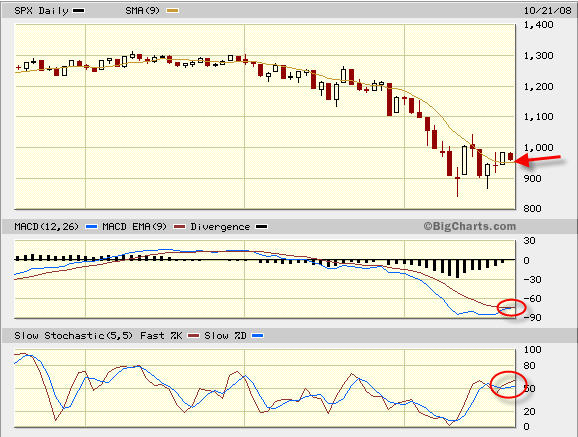Image resolution: width=578 pixels, height=437 pixels.
Task: Click the lowest candlestick wick near 850
Action: point(457,182)
